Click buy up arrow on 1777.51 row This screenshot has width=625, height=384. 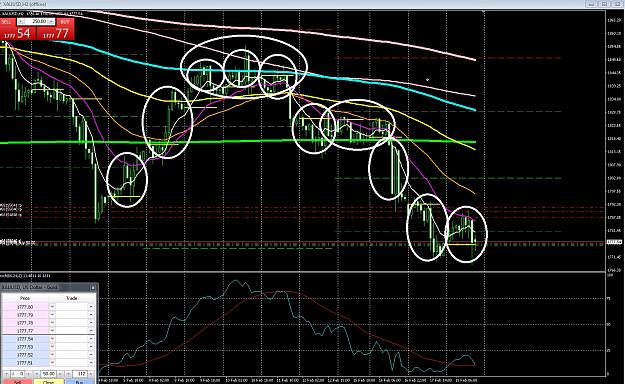(x=91, y=363)
